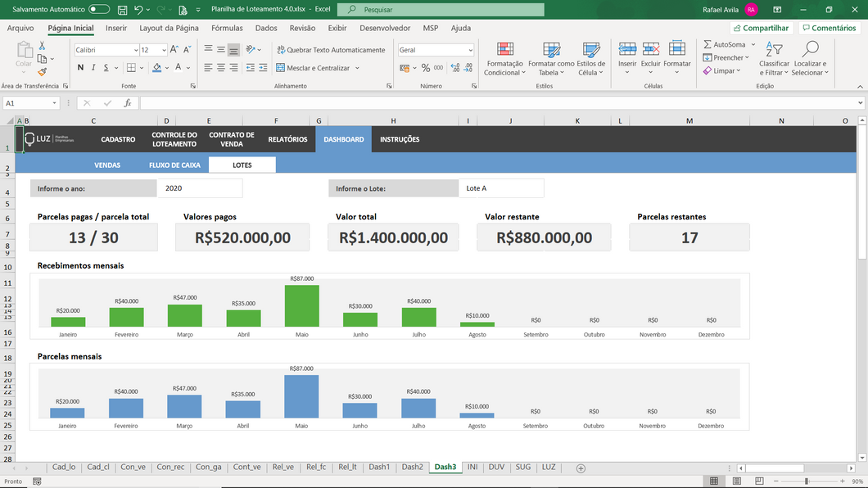Expand the Name Box dropdown arrow
This screenshot has width=868, height=488.
click(55, 103)
